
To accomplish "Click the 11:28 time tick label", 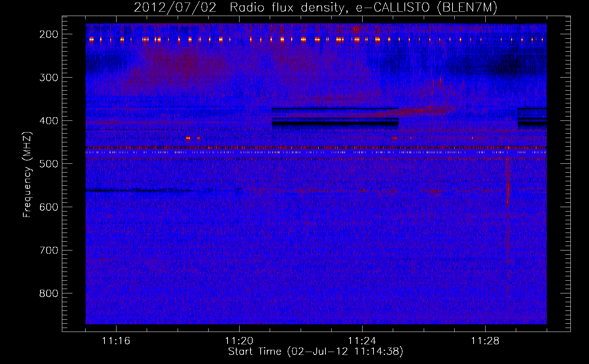I will point(485,341).
